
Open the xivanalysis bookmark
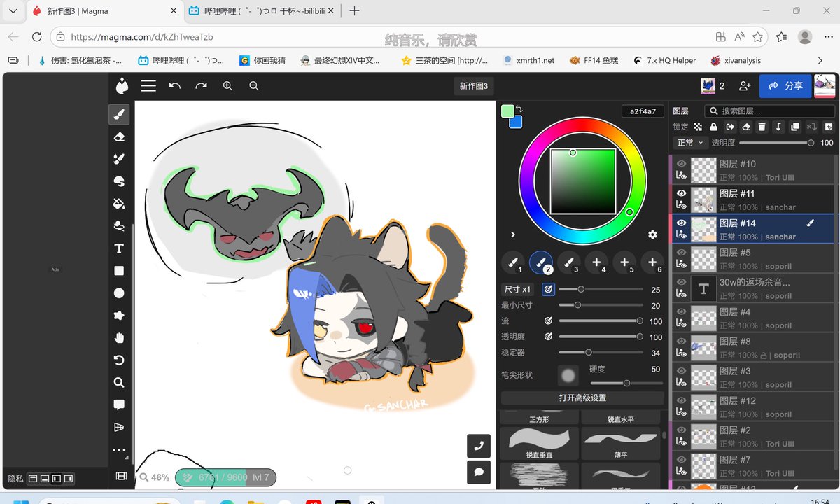[736, 60]
